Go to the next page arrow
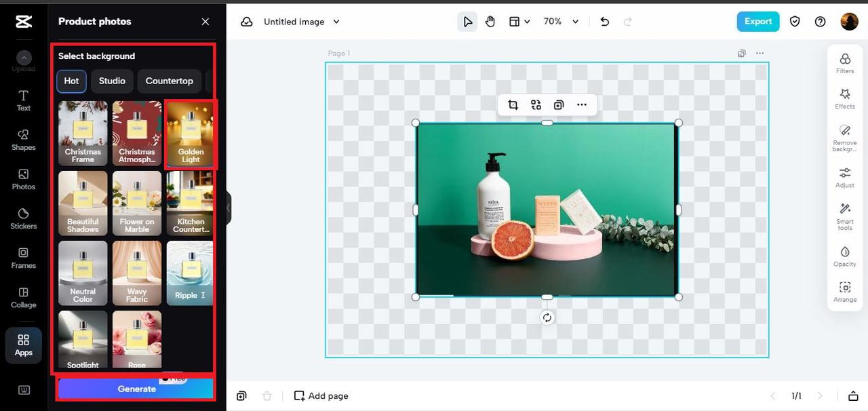868x411 pixels. click(x=820, y=396)
